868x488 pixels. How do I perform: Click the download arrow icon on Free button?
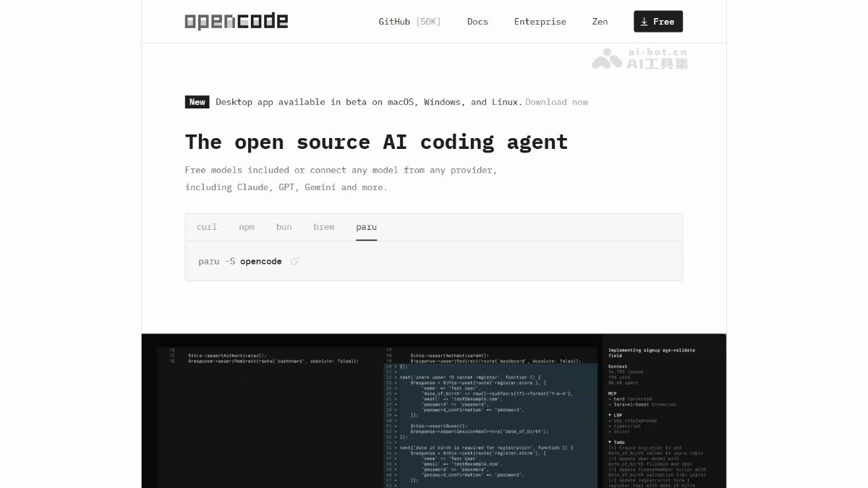644,22
